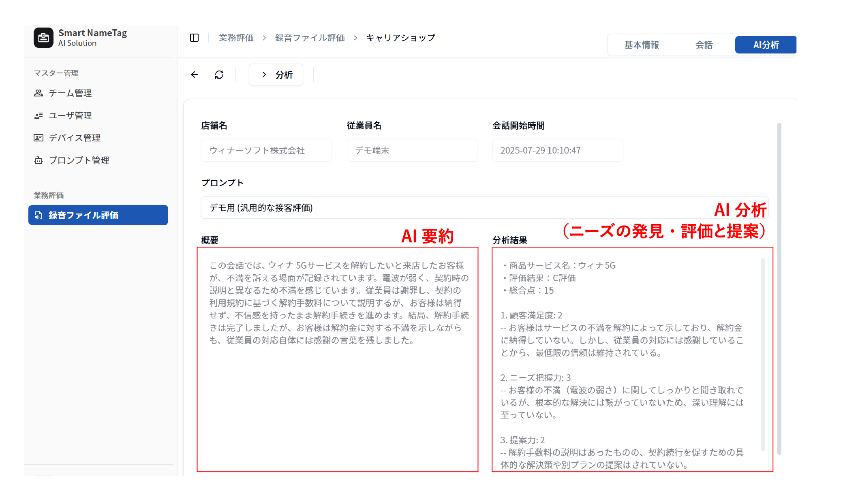Click the 分析結果 inner scrollbar
Image resolution: width=843 pixels, height=504 pixels.
click(x=762, y=355)
